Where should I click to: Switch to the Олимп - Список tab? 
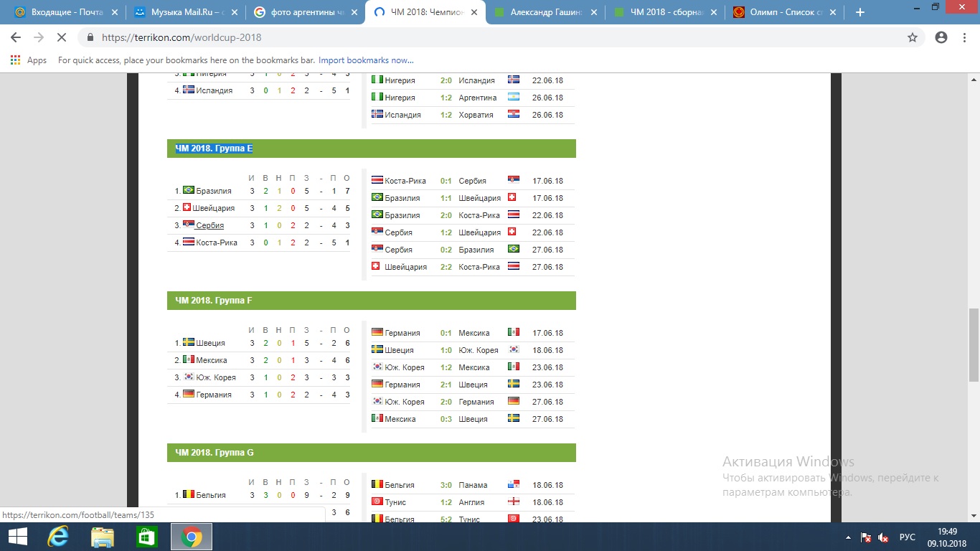pos(786,12)
